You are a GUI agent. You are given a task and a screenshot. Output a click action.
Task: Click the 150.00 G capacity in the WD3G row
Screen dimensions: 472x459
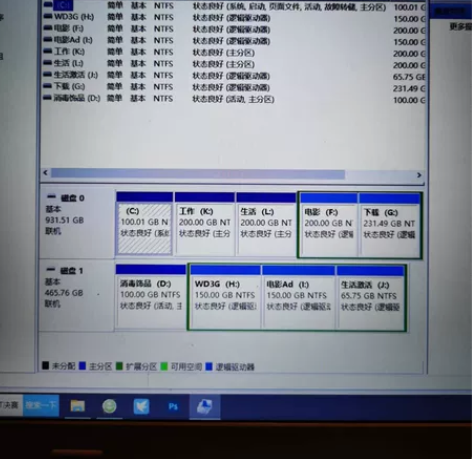(409, 18)
